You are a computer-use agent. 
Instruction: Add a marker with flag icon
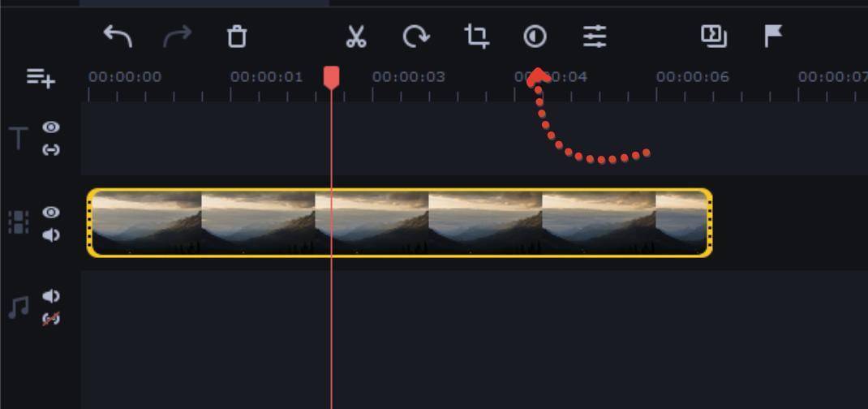(773, 36)
